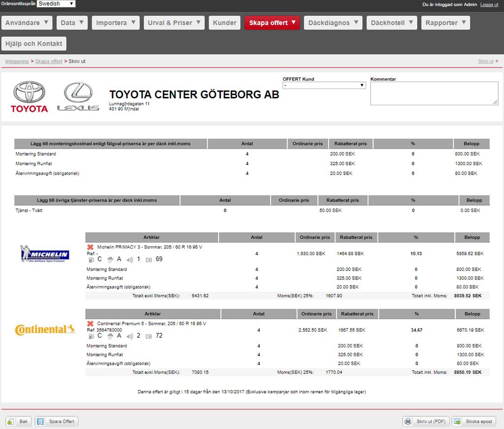The width and height of the screenshot is (504, 429).
Task: Expand the Data menu
Action: tap(72, 23)
